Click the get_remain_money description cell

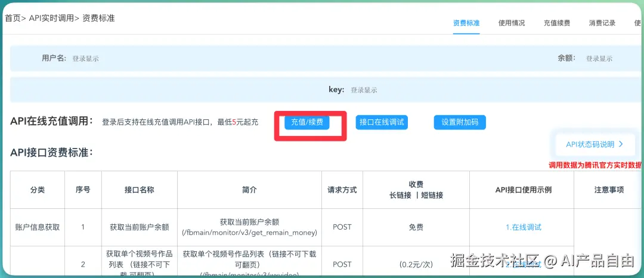[x=249, y=227]
